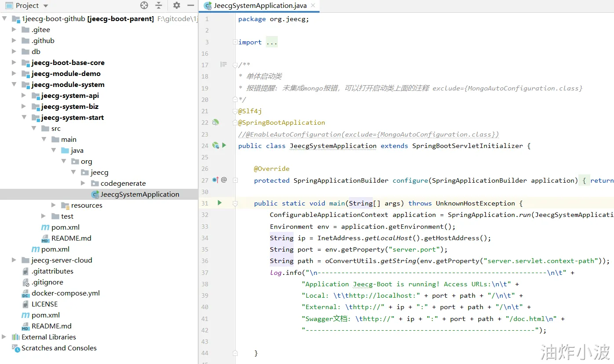Click run icon beside main method line 31
Screen dimensions: 614x364
click(x=220, y=203)
